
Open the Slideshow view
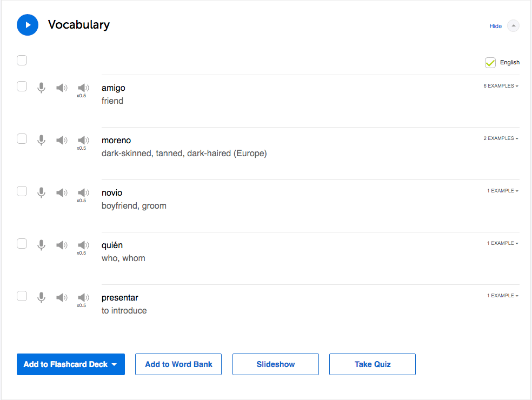(276, 364)
